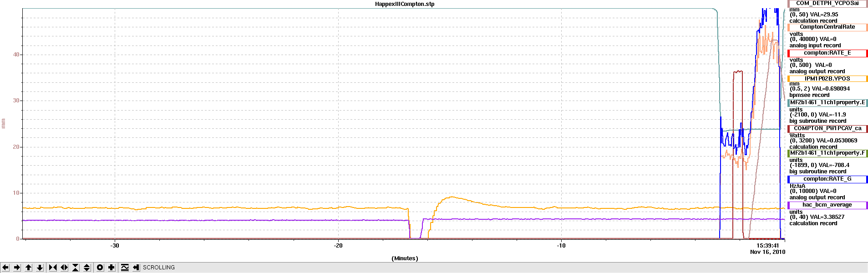Viewport: 868px width, 273px height.
Task: Click the 40 value on the y-axis
Action: pos(16,55)
